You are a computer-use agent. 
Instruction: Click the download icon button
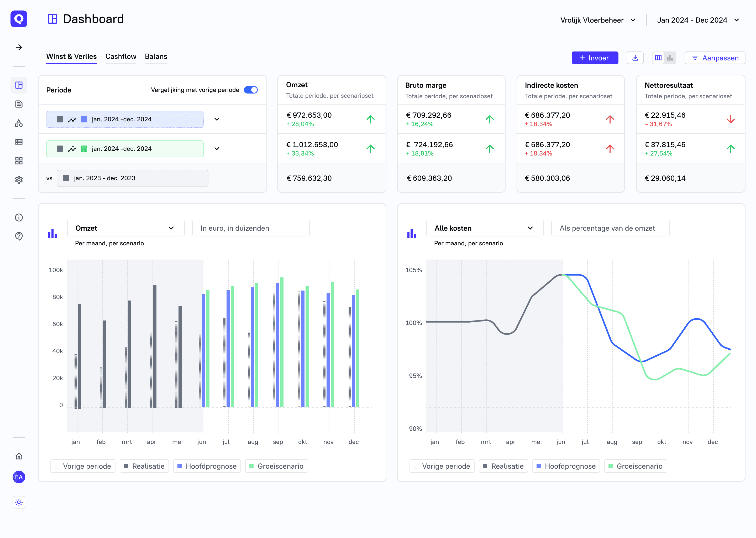(x=635, y=58)
